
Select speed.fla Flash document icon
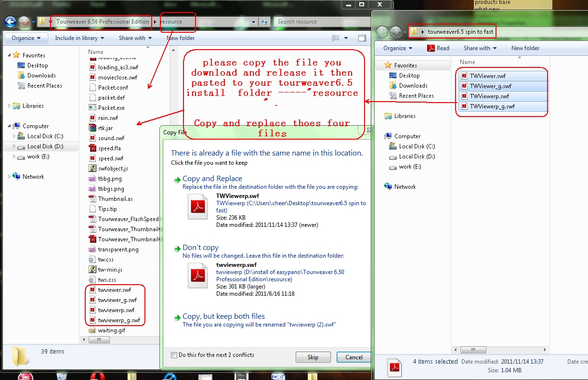point(92,148)
